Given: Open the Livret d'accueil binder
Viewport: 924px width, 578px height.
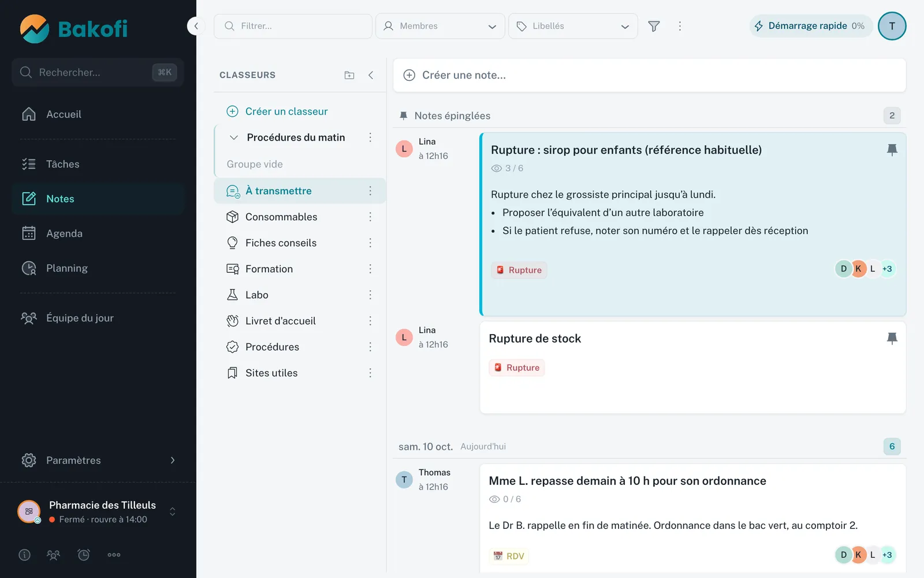Looking at the screenshot, I should click(x=300, y=321).
